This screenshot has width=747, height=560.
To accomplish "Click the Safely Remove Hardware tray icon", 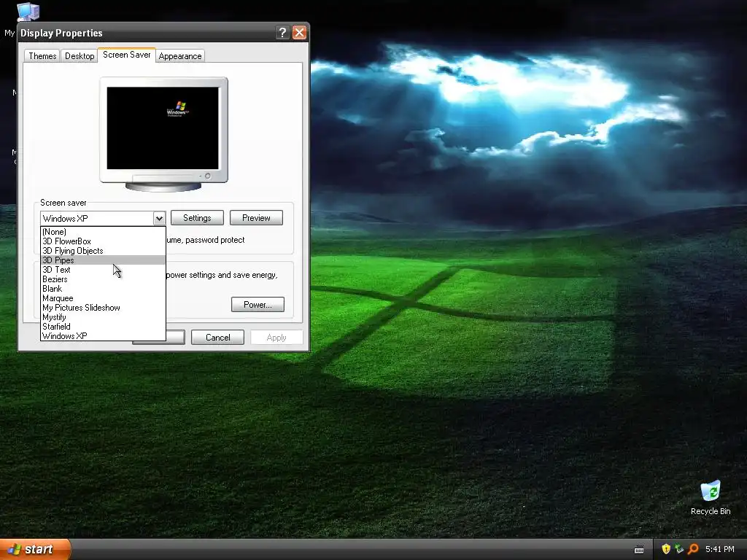I will pos(679,549).
